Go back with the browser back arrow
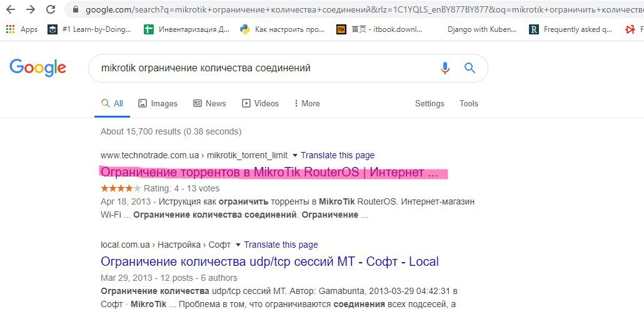The image size is (644, 309). click(11, 9)
